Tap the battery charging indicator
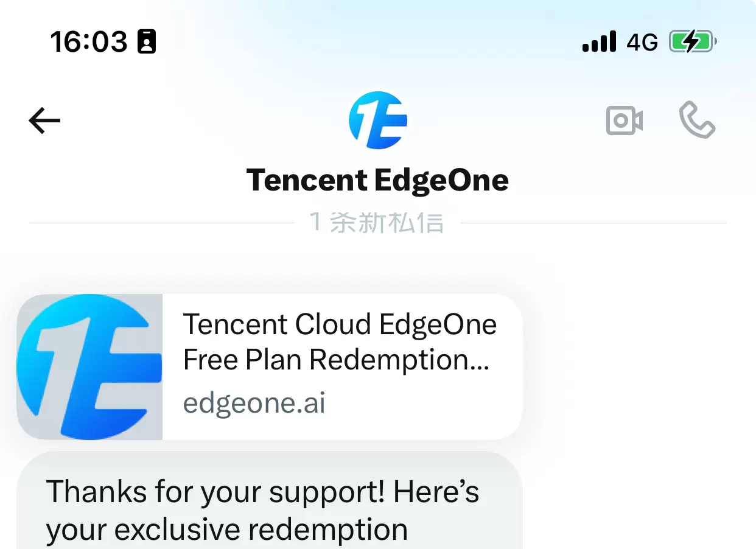This screenshot has width=756, height=549. tap(693, 42)
